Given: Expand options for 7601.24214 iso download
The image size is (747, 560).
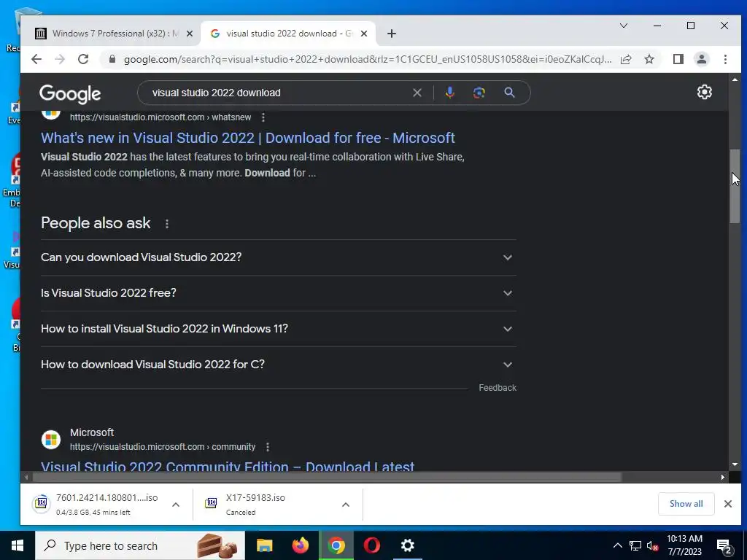Looking at the screenshot, I should pos(176,505).
